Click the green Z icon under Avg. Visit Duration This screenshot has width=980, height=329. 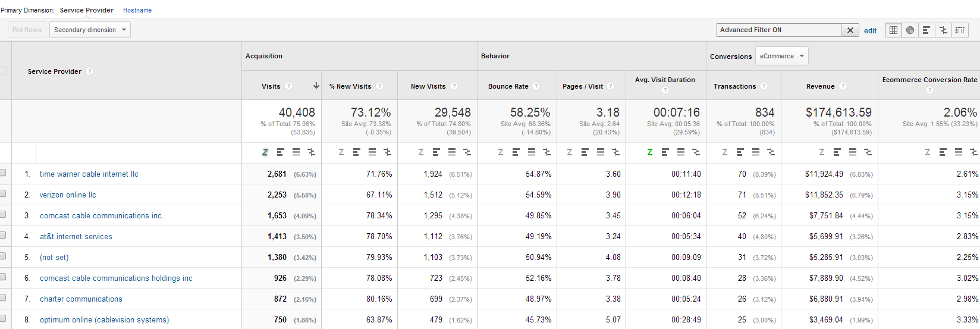point(649,152)
